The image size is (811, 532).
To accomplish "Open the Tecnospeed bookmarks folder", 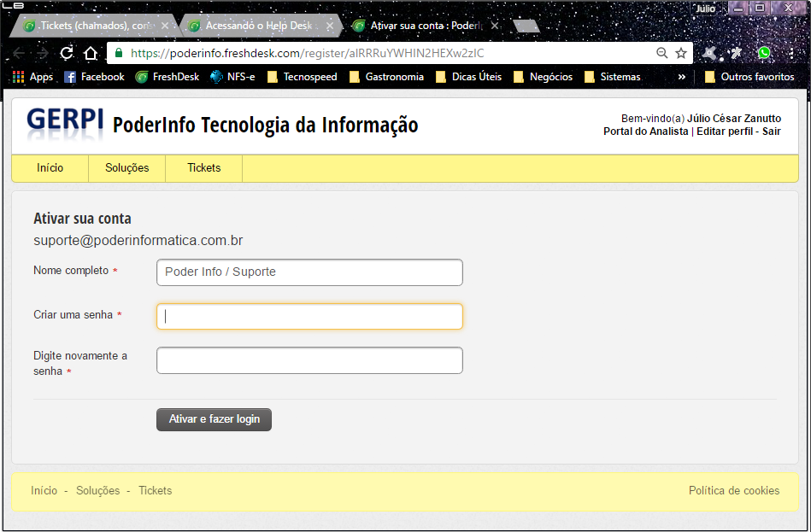I will (x=302, y=77).
